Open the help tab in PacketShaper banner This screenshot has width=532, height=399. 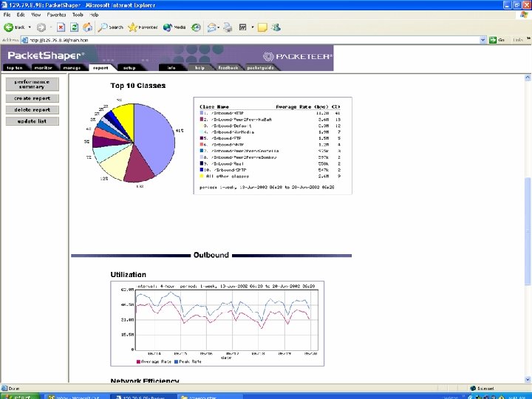199,67
